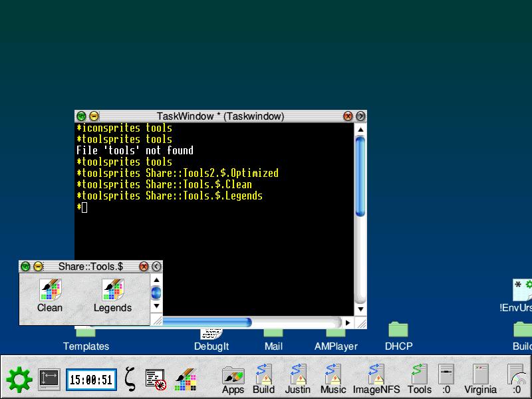This screenshot has width=532, height=399.
Task: Toggle size of the Share::Tools.$ filer window
Action: (x=156, y=267)
